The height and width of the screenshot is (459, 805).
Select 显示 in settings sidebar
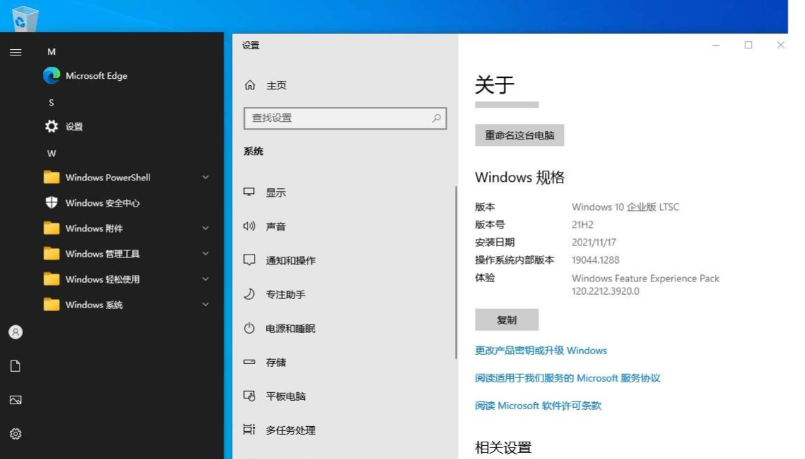point(276,192)
